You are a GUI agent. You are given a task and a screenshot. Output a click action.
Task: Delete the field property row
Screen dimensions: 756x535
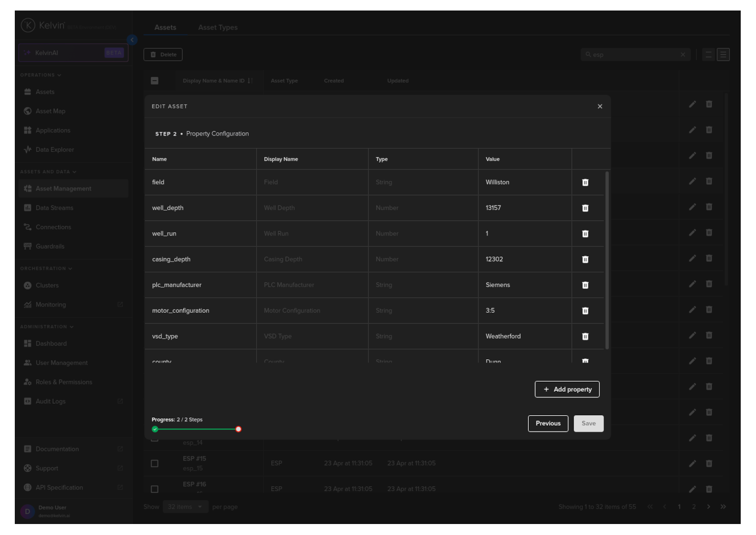point(585,182)
